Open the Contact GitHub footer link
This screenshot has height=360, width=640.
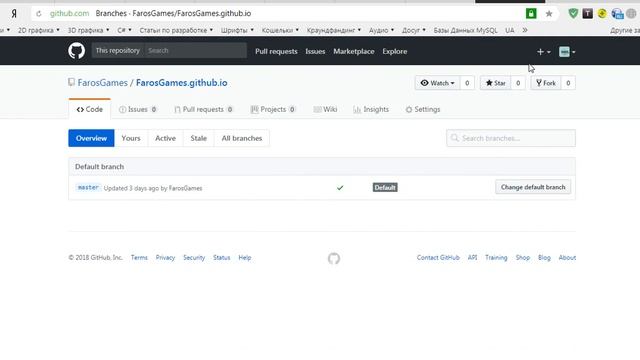click(438, 258)
